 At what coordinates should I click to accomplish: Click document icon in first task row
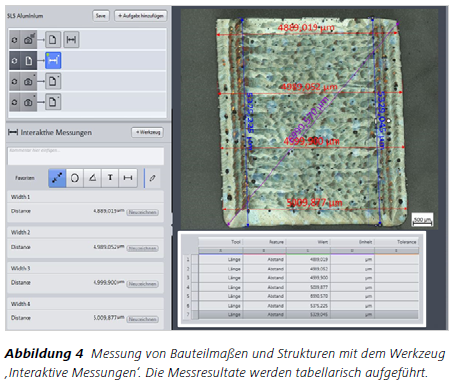coord(53,40)
